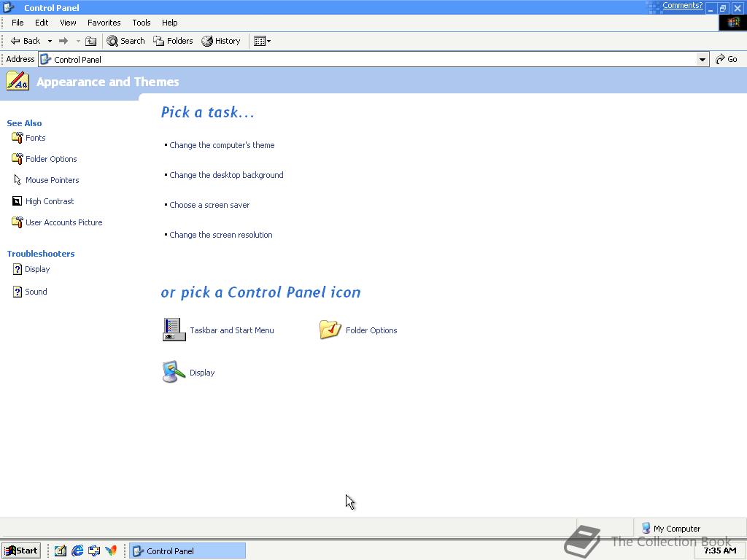Click the Windows flag logo throbber
Image resolution: width=747 pixels, height=560 pixels.
click(x=732, y=23)
